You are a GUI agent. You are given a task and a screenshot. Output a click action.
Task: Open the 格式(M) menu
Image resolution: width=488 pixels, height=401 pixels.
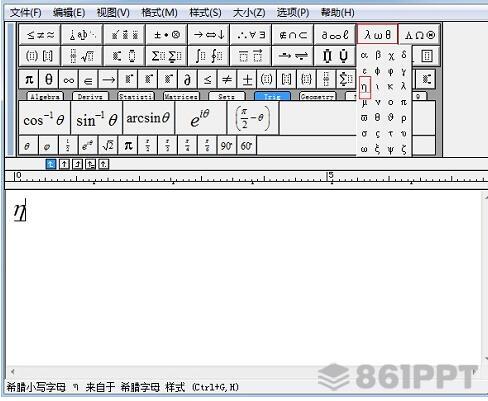(159, 13)
